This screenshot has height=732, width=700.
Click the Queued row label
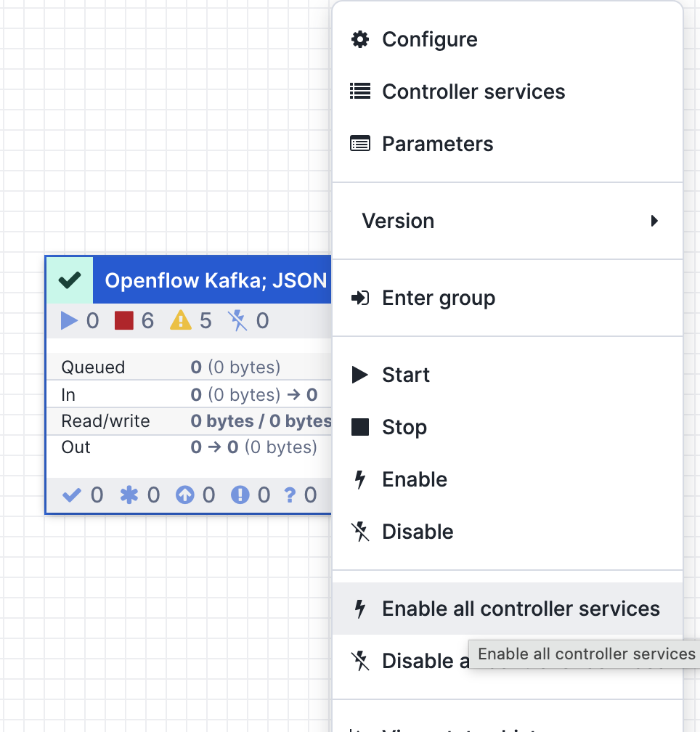pos(93,367)
